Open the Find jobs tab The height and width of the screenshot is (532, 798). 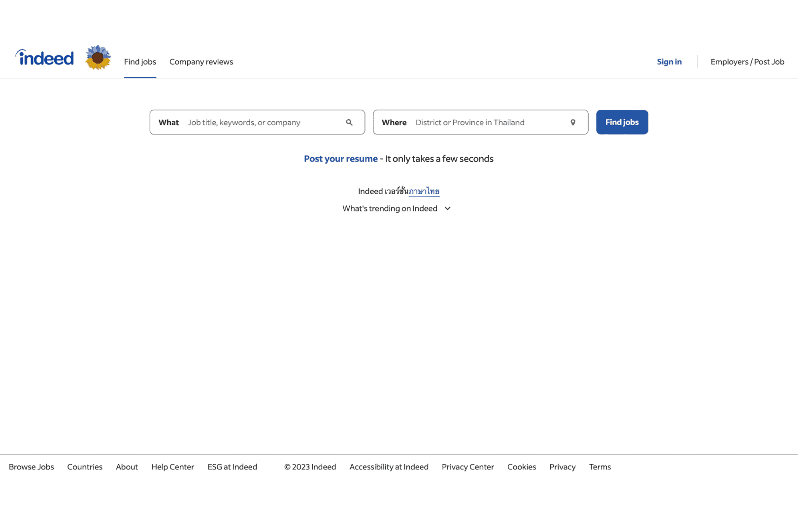(x=140, y=62)
